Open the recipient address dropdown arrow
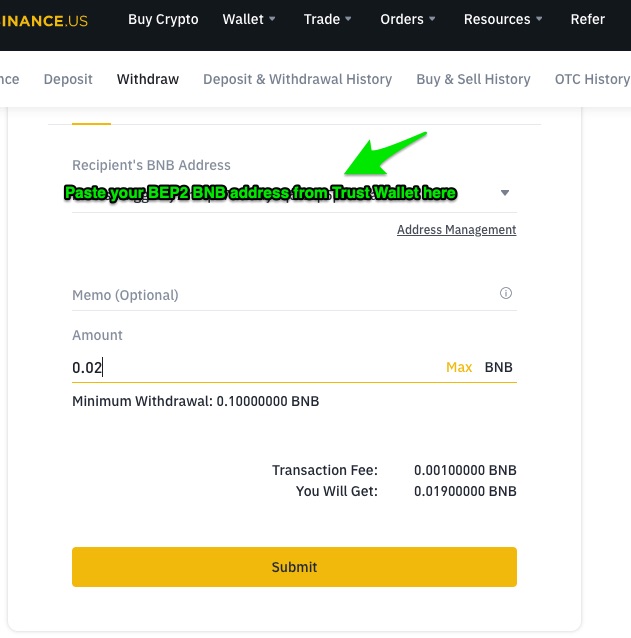 505,192
